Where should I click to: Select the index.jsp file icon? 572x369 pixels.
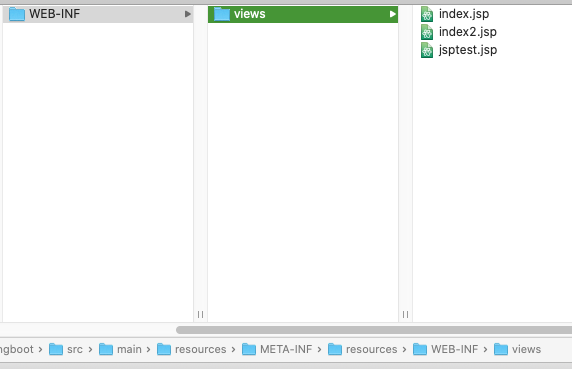[427, 14]
